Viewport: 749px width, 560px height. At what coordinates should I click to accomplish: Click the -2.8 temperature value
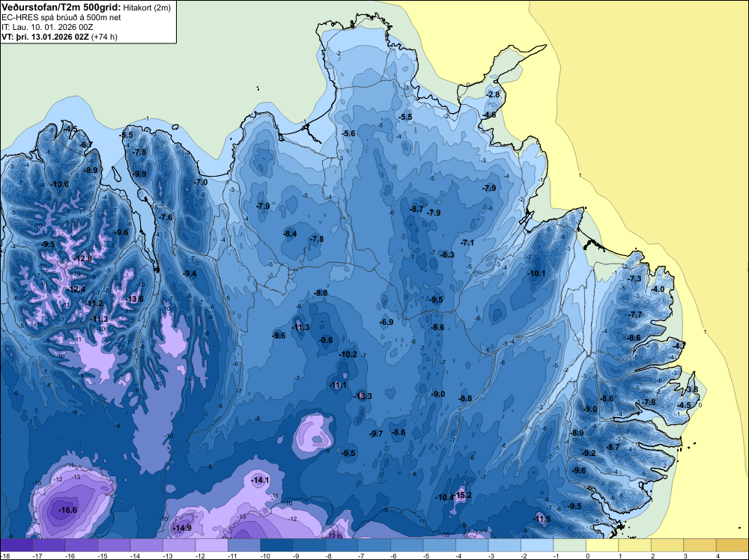tap(493, 94)
